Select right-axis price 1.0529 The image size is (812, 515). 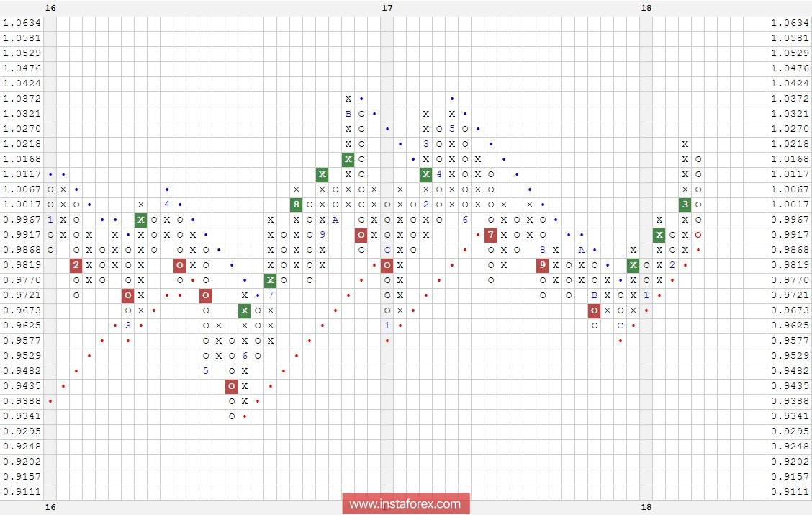(790, 53)
